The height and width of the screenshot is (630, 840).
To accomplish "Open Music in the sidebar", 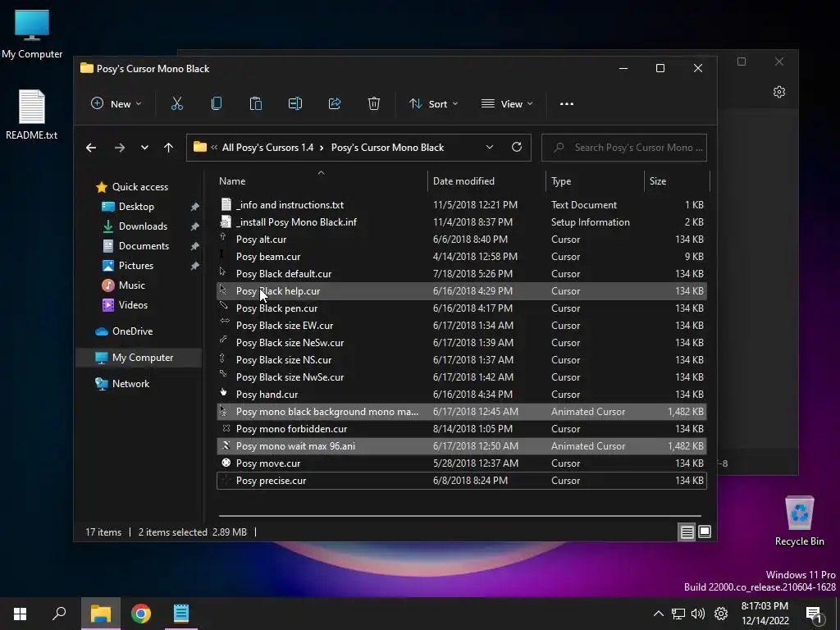I will pos(132,285).
